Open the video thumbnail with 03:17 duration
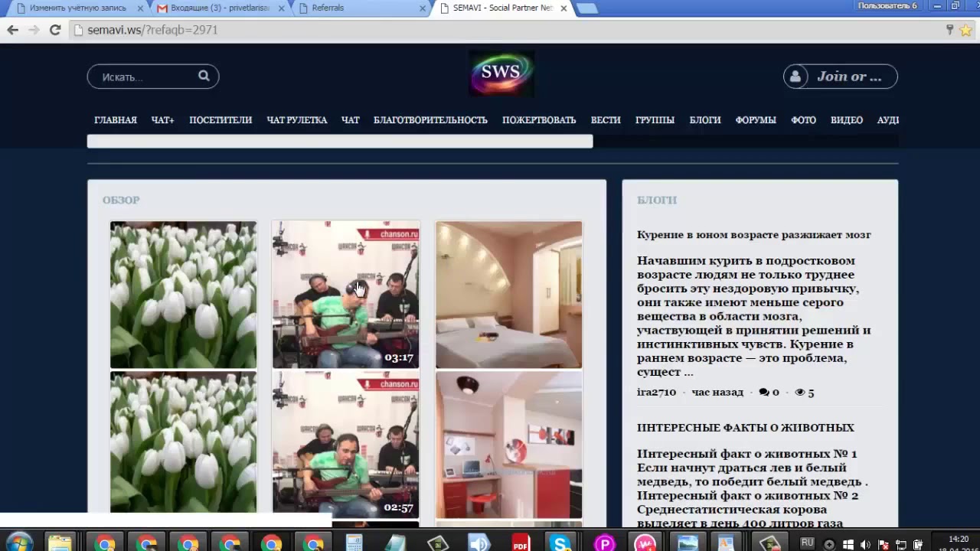The image size is (980, 551). click(345, 295)
